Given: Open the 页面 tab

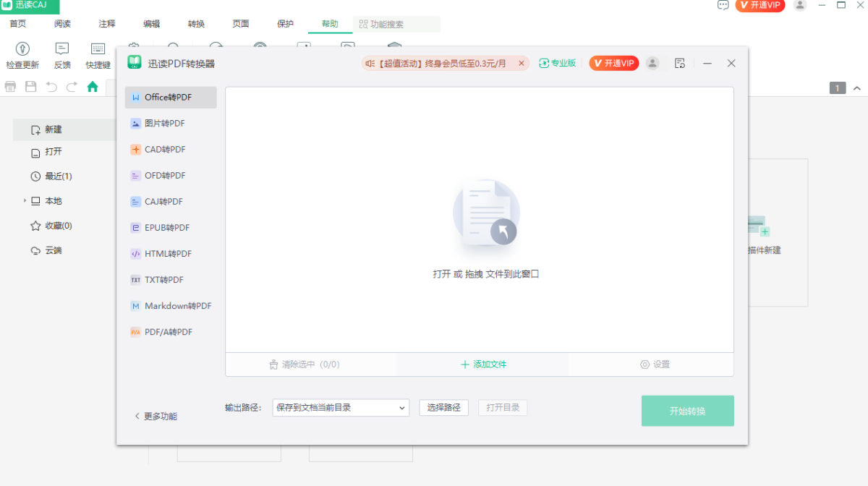Looking at the screenshot, I should pyautogui.click(x=240, y=23).
